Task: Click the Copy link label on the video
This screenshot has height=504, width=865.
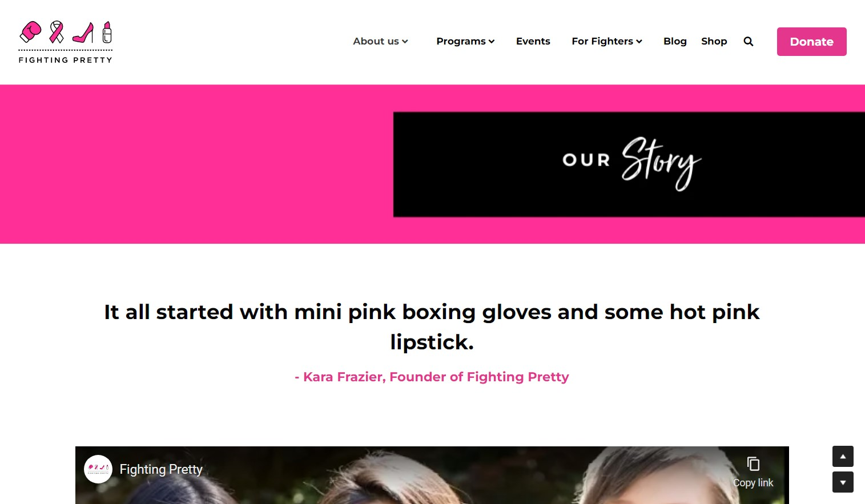Action: coord(753,482)
